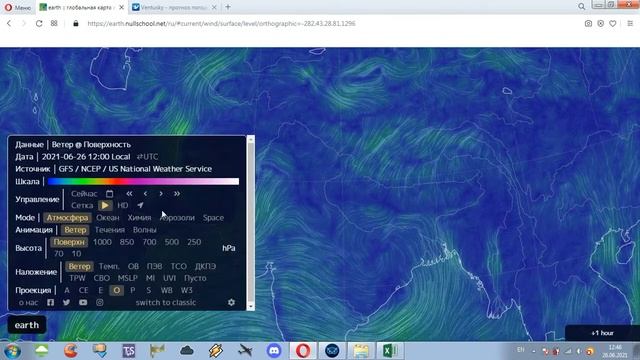Open the Opera Меню button
Screen dimensions: 640x360
point(18,7)
